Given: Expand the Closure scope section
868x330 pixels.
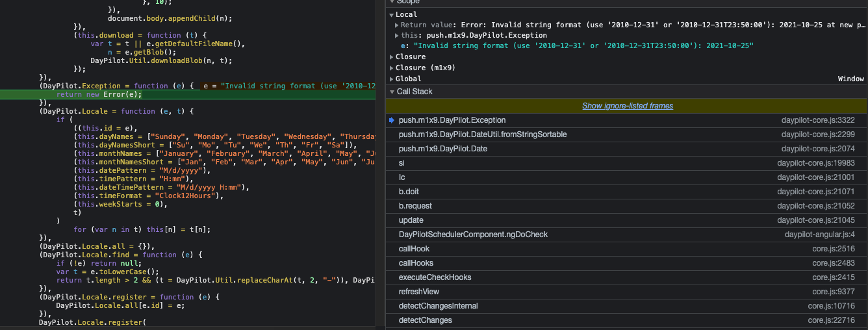Looking at the screenshot, I should 391,57.
